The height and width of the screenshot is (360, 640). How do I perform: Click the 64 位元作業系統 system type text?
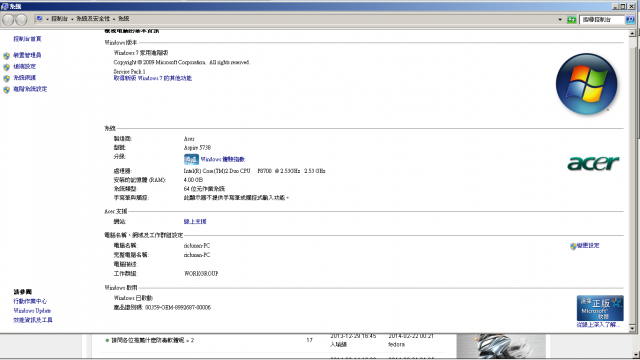[x=204, y=189]
